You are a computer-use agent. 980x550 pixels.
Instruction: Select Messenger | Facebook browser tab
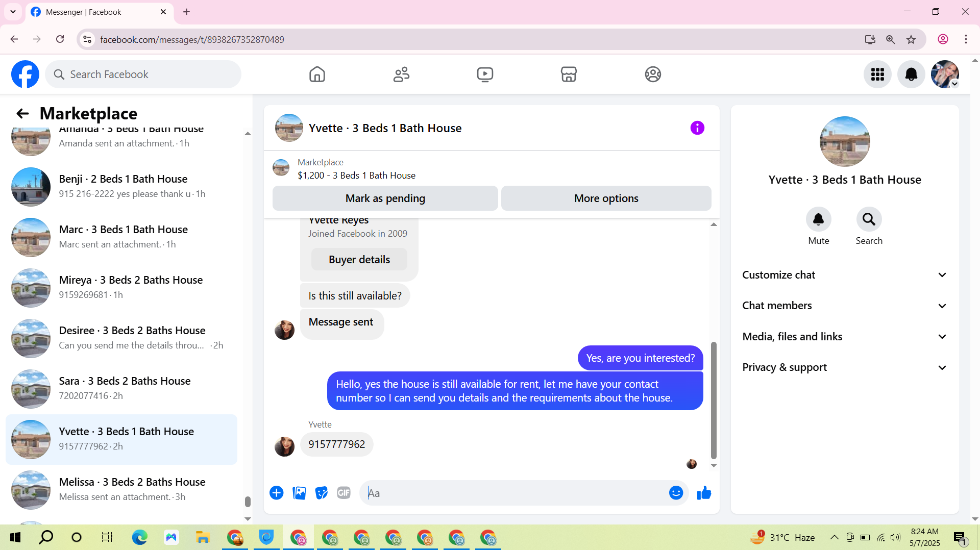[x=100, y=12]
